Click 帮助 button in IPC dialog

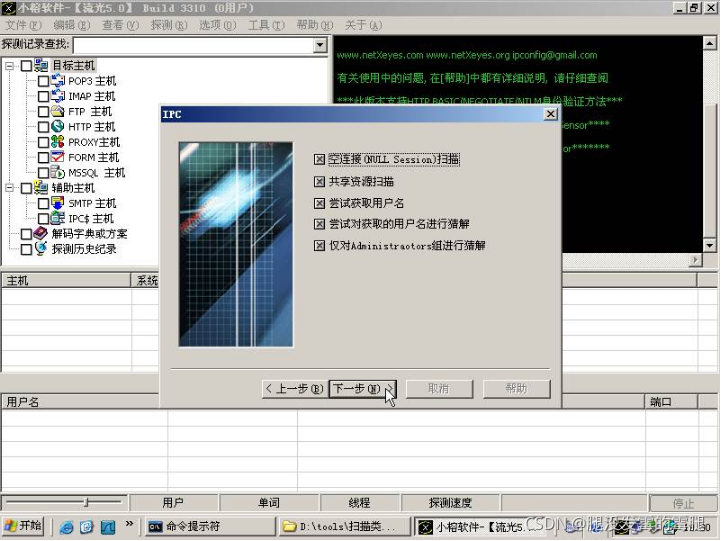(x=516, y=389)
